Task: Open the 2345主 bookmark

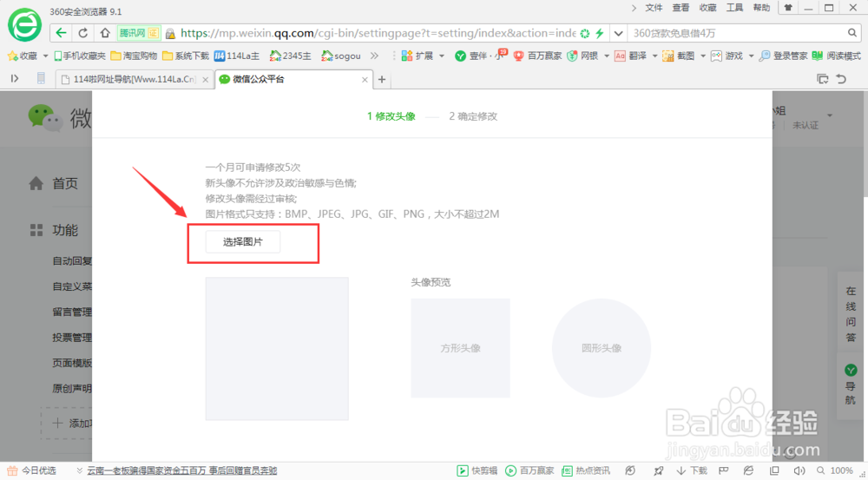Action: [x=290, y=56]
